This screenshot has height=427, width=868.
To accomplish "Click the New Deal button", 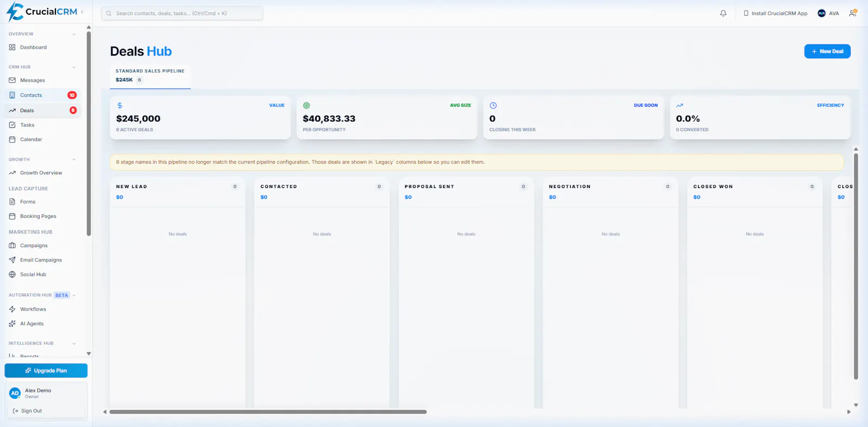I will 827,51.
